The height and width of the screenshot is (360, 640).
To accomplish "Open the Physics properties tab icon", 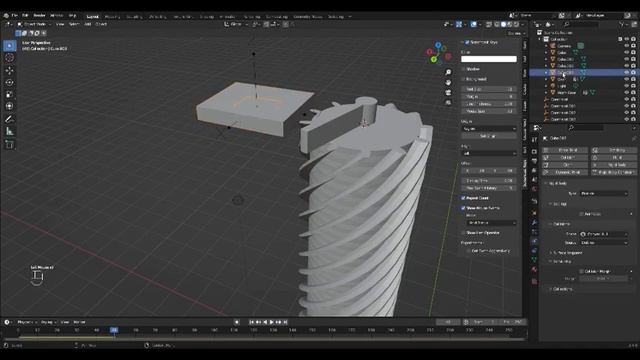I will (x=534, y=242).
